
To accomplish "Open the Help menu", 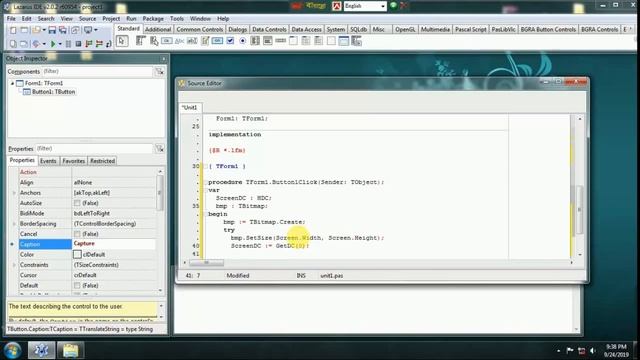I will (223, 19).
